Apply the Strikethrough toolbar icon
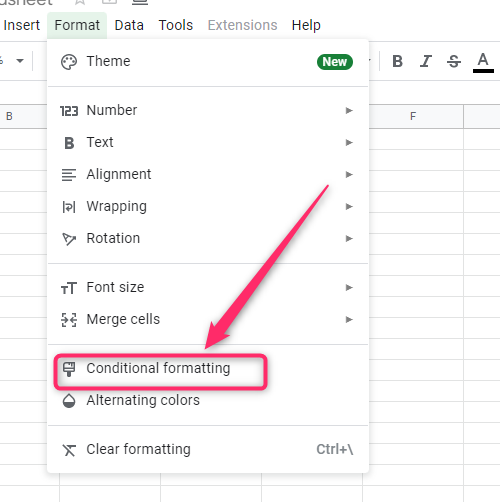This screenshot has height=502, width=500. (x=454, y=61)
